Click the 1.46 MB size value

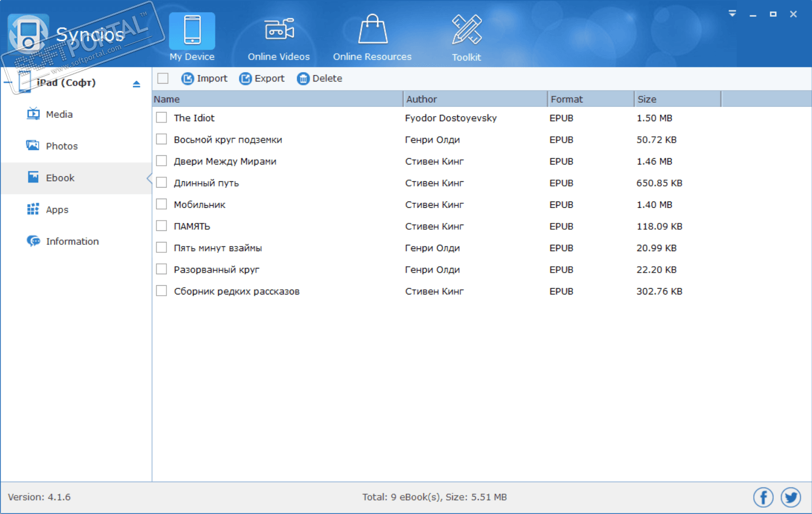coord(654,162)
